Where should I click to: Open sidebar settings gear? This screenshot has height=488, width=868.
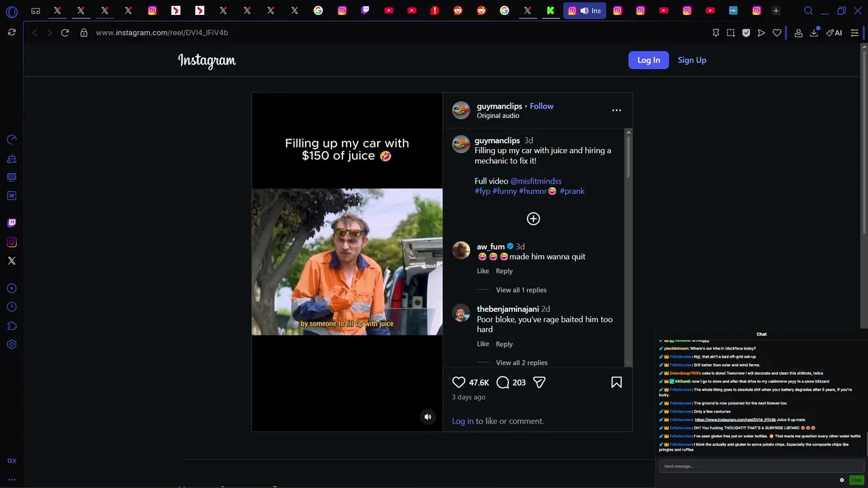tap(12, 344)
